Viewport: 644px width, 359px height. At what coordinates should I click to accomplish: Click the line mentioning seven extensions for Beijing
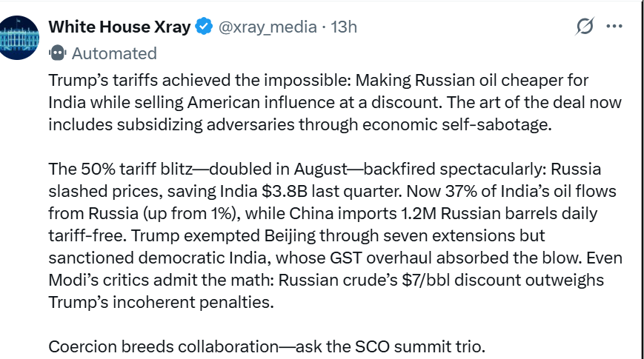(296, 236)
